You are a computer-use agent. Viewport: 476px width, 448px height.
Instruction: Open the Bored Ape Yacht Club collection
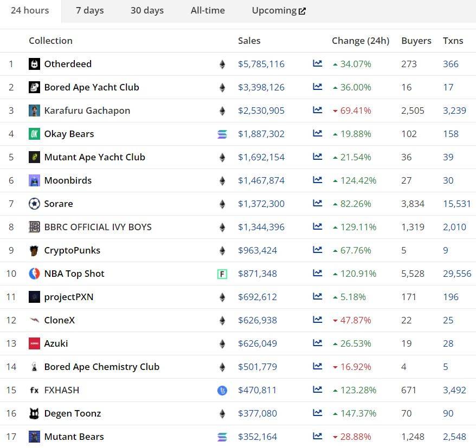(x=92, y=87)
